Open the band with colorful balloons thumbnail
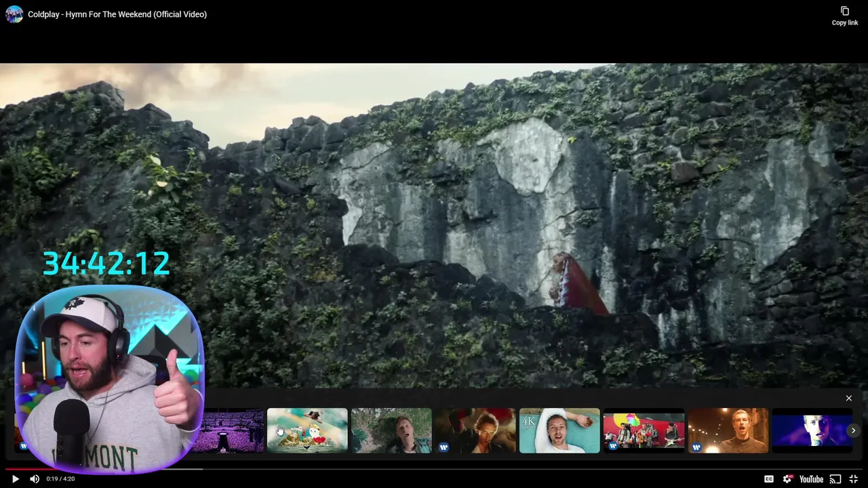Viewport: 868px width, 488px height. tap(644, 430)
